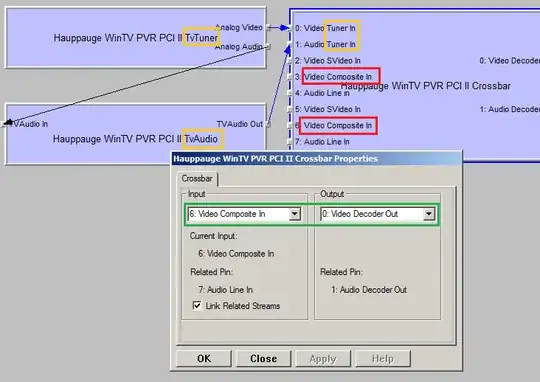The image size is (540, 382).
Task: Open the Output combo box dropdown arrow
Action: 429,214
